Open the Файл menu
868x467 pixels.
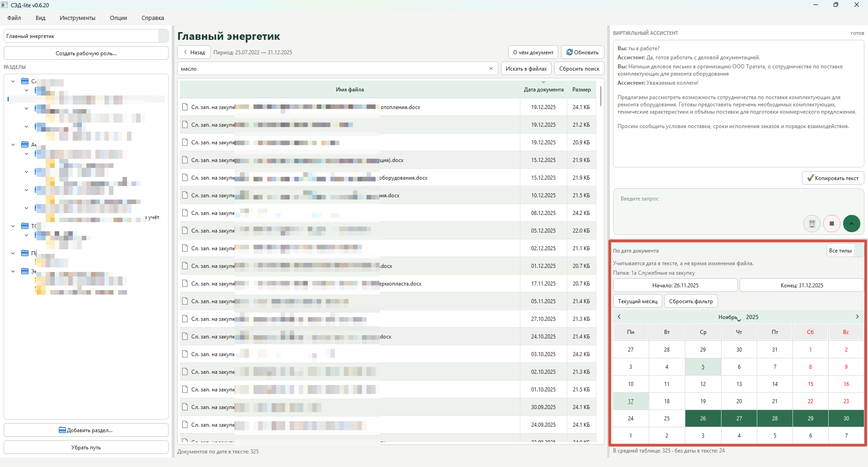pos(14,18)
